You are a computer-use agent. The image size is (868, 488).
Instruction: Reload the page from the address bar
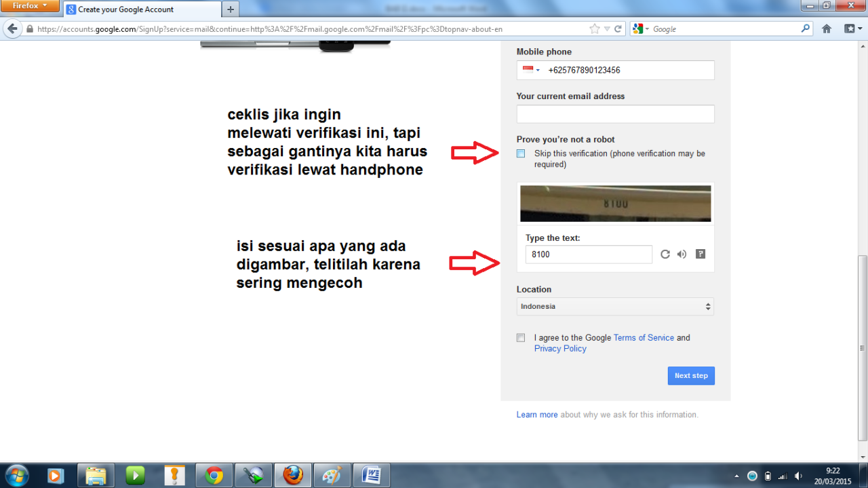618,29
